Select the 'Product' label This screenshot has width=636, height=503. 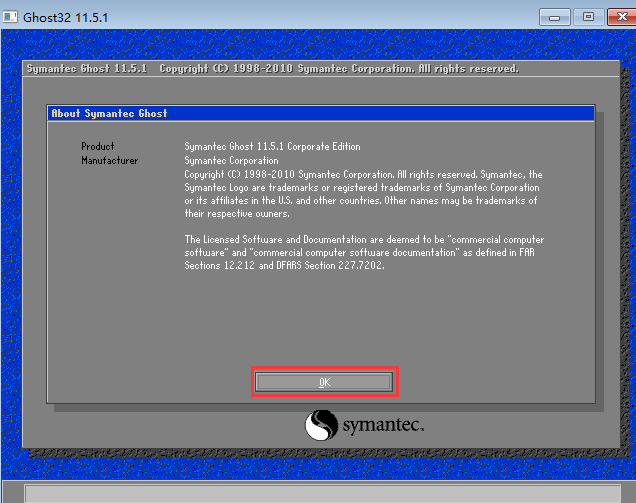tap(98, 147)
